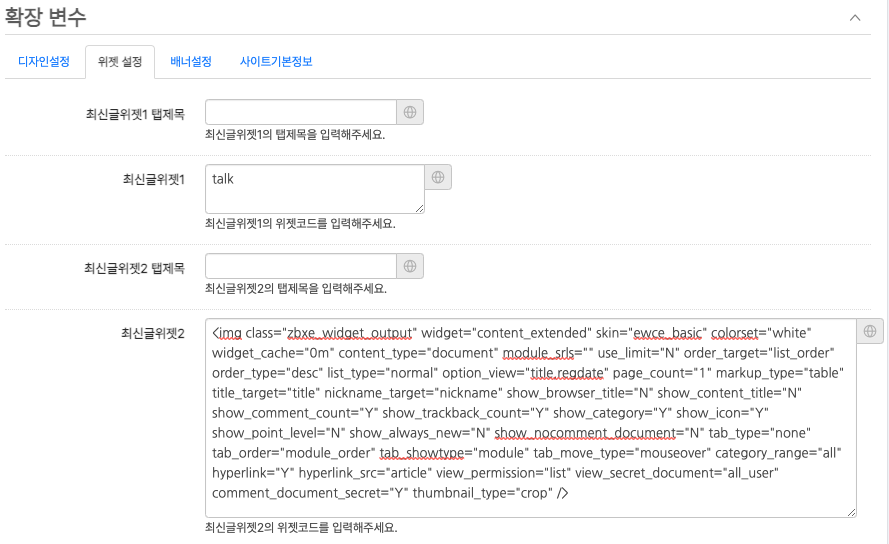Click the 최신글위젯2 탭제목 label
Image resolution: width=889 pixels, height=544 pixels.
(134, 268)
